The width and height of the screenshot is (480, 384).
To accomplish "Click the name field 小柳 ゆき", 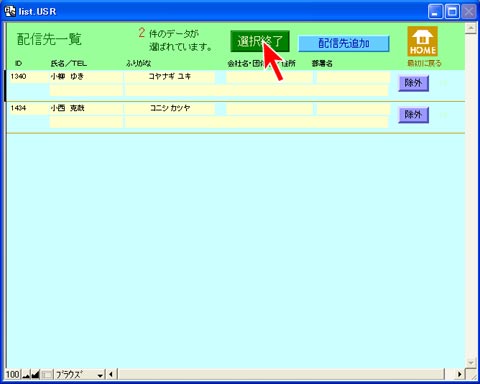I will click(x=86, y=77).
